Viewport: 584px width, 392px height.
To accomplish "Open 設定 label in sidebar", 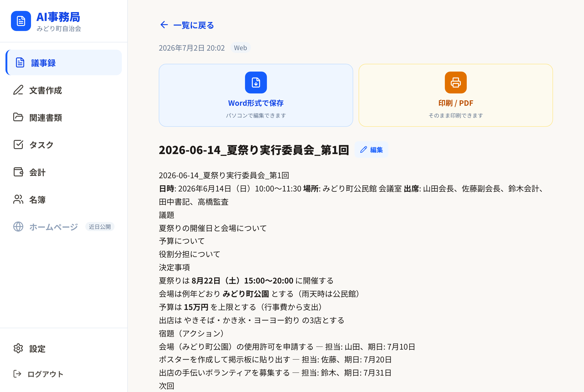I will (x=37, y=349).
